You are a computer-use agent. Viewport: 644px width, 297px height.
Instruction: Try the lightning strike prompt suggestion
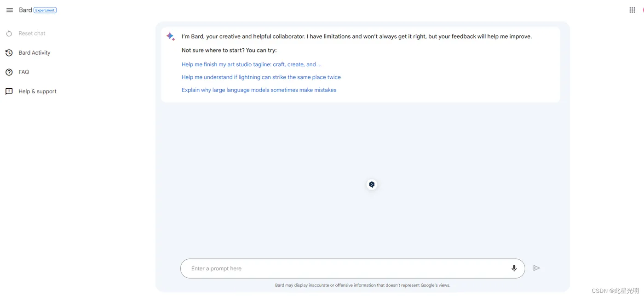point(261,77)
